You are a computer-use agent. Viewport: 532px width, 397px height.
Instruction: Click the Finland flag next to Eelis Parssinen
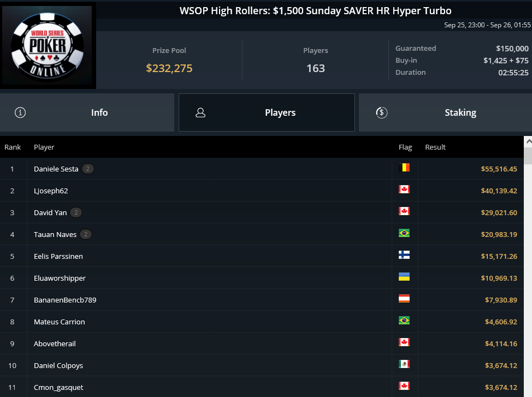click(404, 255)
